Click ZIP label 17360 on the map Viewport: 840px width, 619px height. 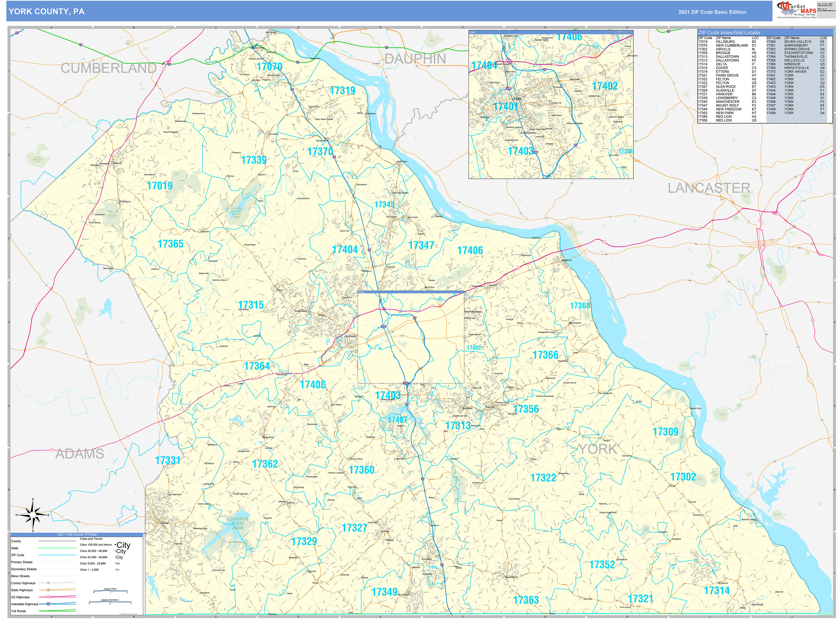coord(362,470)
